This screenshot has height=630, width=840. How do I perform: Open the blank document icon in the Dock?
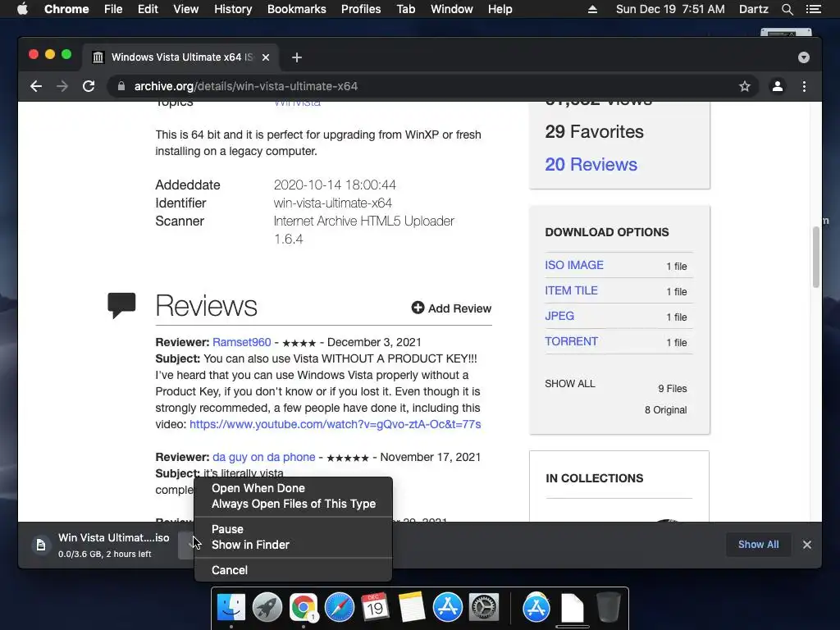[x=572, y=608]
